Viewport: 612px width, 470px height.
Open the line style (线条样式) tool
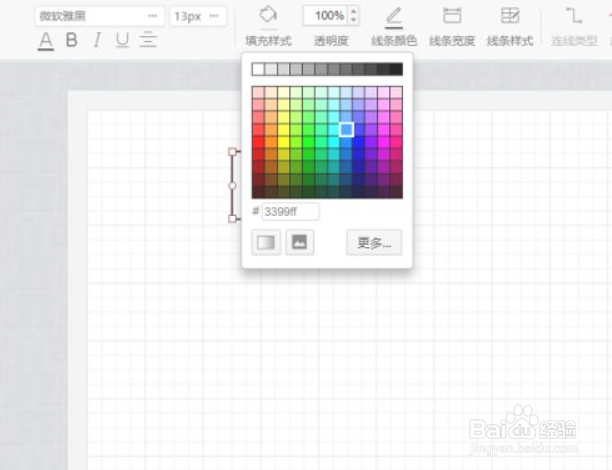pos(510,16)
